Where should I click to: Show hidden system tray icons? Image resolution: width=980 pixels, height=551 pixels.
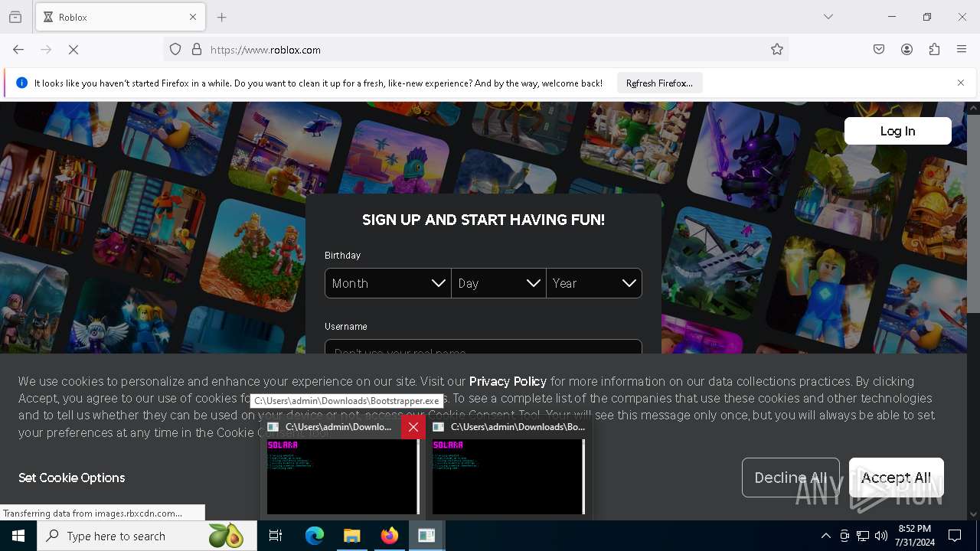(826, 536)
